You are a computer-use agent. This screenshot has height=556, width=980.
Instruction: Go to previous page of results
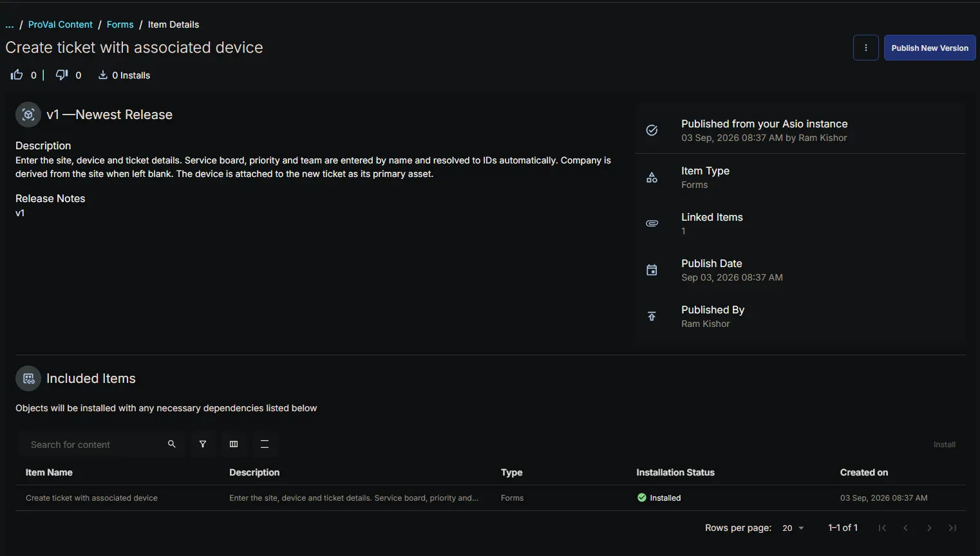(905, 528)
